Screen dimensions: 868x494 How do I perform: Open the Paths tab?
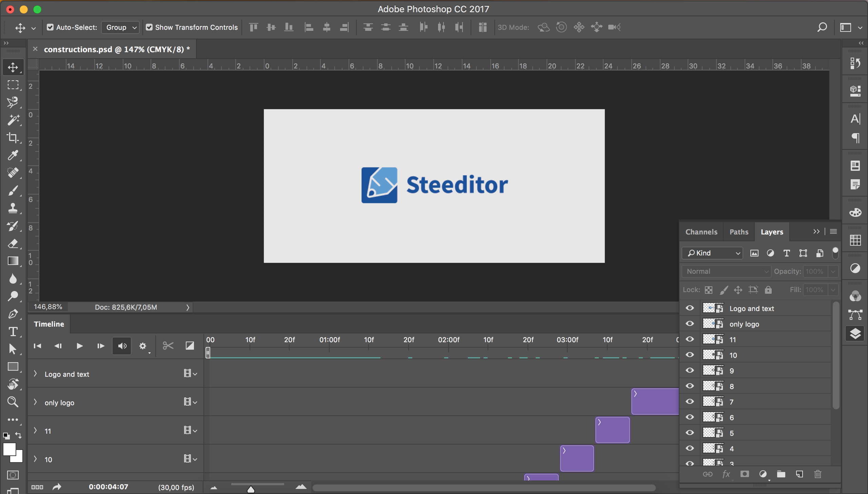(739, 232)
